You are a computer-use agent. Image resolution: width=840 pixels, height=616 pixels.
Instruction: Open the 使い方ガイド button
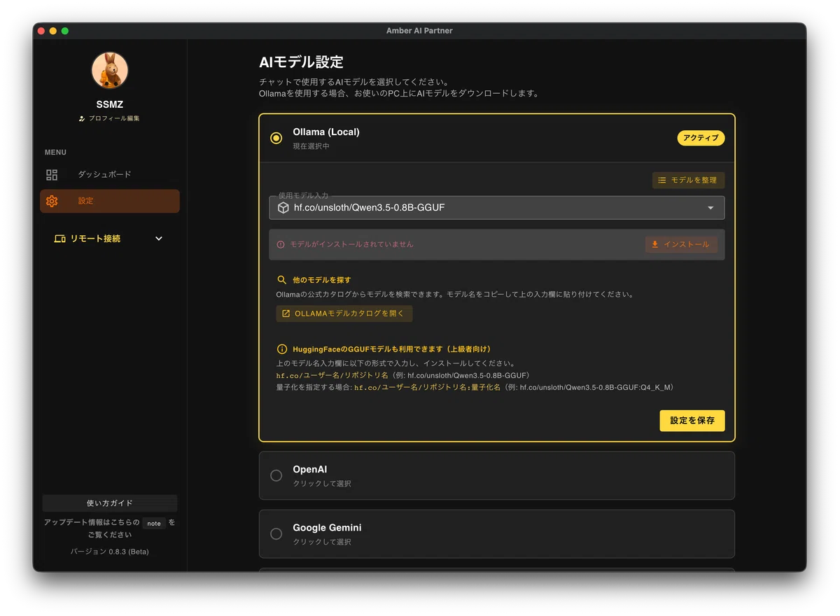(110, 503)
